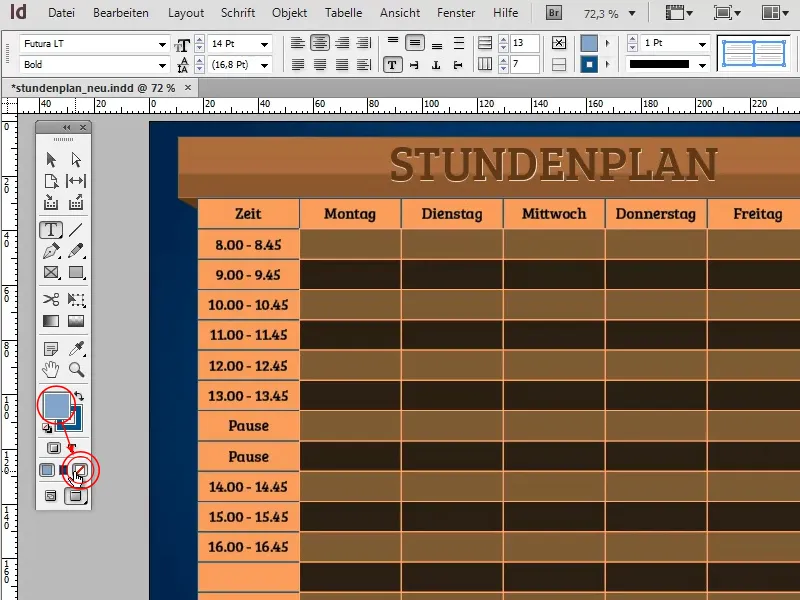The height and width of the screenshot is (600, 800).
Task: Toggle center text alignment
Action: coord(320,43)
